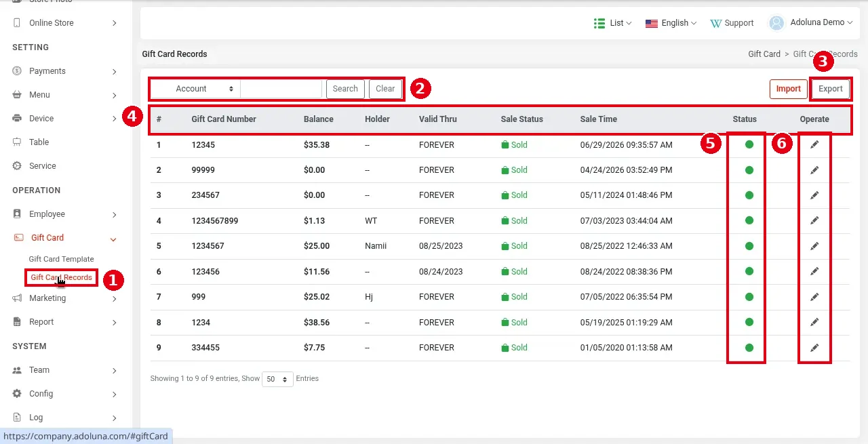Open the Adoluna Demo account menu
This screenshot has height=444, width=868.
click(x=810, y=23)
